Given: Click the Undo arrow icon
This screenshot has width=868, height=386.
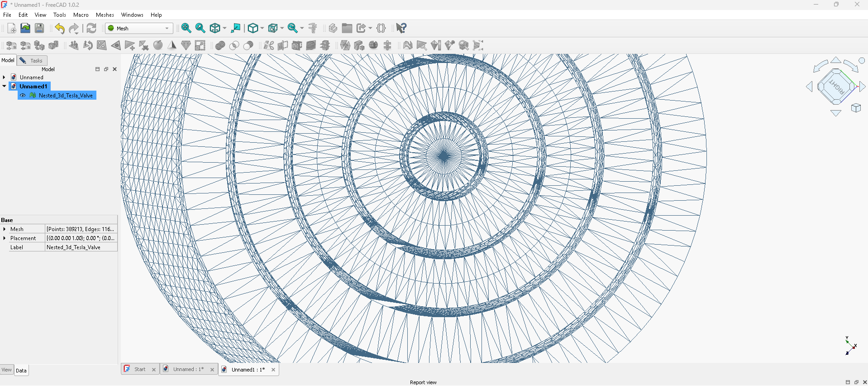Looking at the screenshot, I should coord(59,28).
